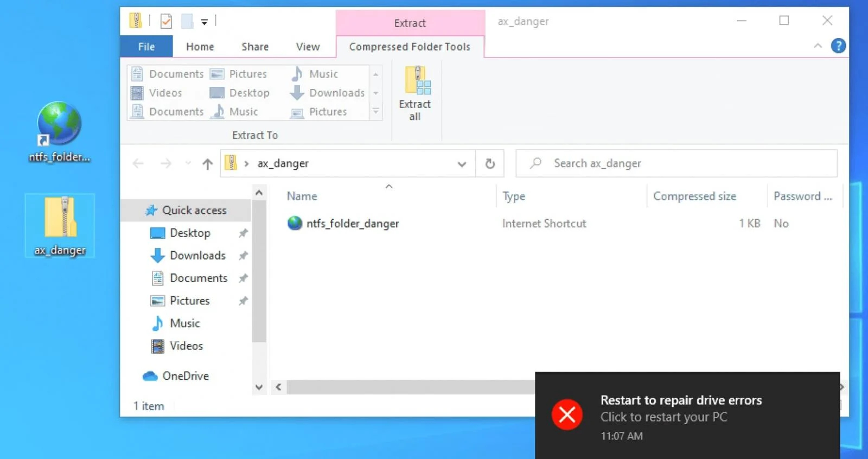
Task: Extract to Pictures in the third gallery row
Action: pos(319,112)
